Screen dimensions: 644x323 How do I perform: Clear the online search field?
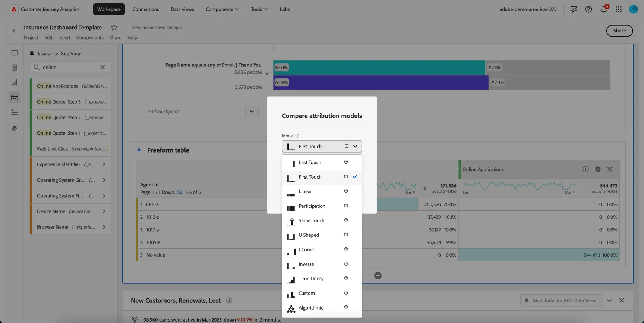(102, 67)
